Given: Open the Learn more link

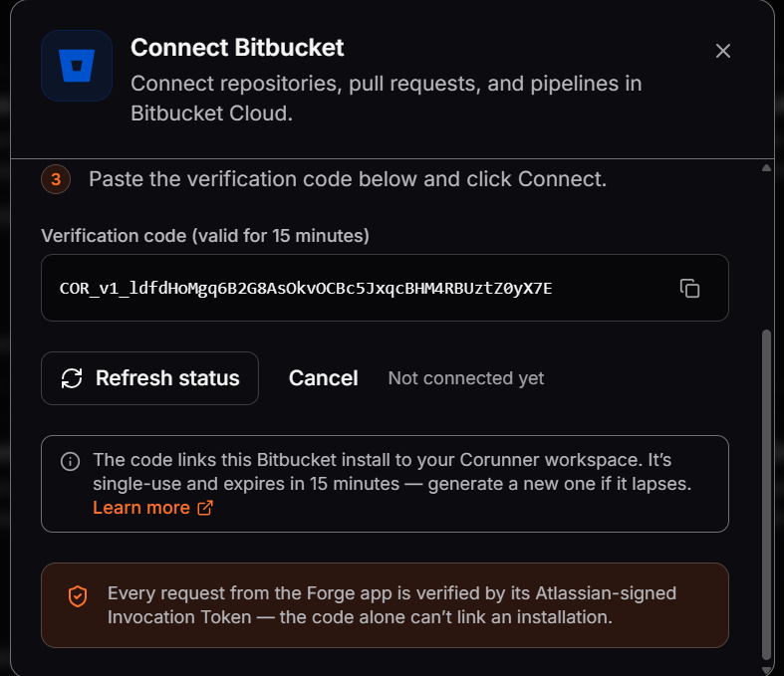Looking at the screenshot, I should (x=153, y=508).
